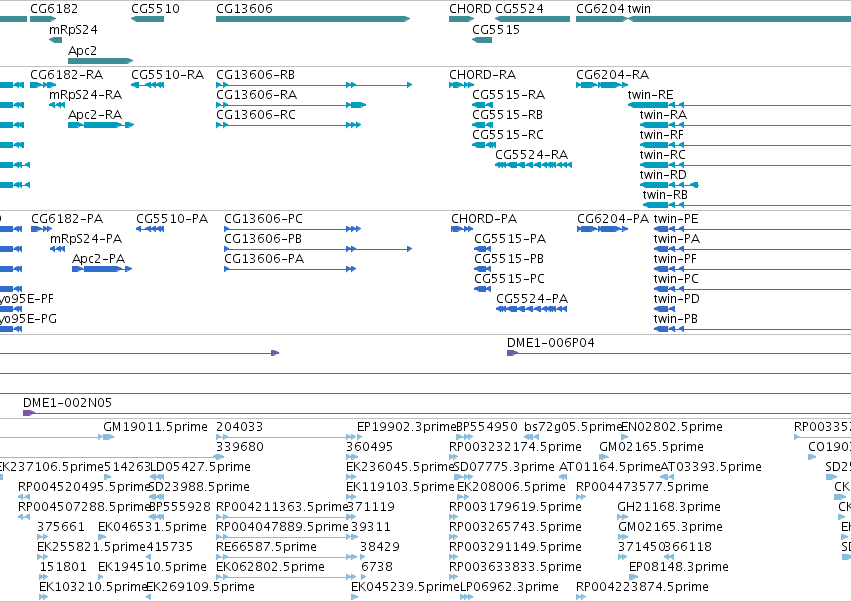Click protein CG5510-PA
The image size is (851, 602).
click(x=172, y=219)
